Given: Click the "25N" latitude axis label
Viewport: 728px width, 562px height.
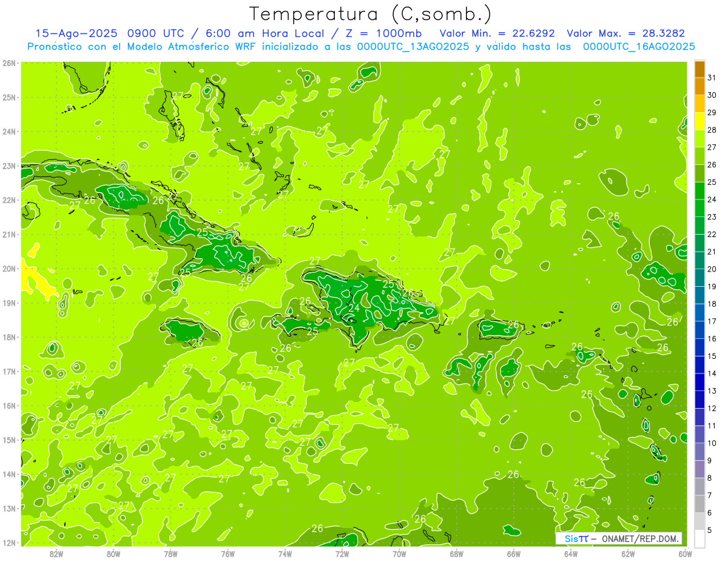Looking at the screenshot, I should coord(8,97).
